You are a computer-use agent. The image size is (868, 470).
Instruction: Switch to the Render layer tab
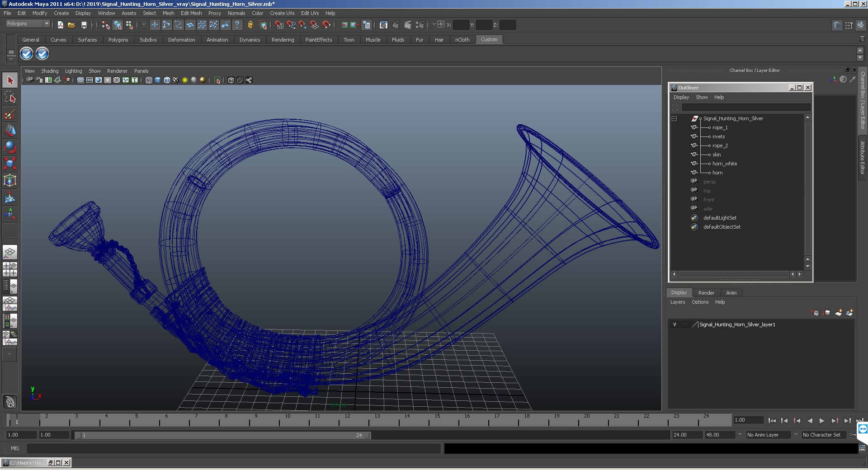coord(706,293)
